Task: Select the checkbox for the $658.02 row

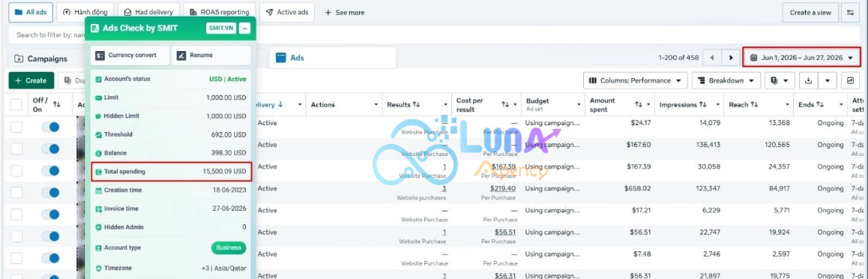Action: coord(16,192)
